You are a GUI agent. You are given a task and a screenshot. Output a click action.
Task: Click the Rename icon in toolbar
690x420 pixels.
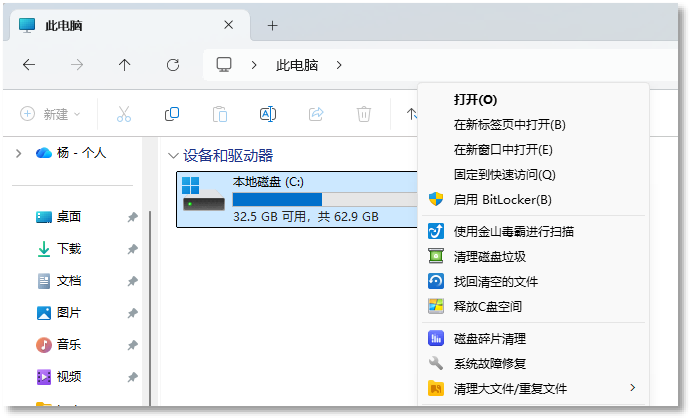[x=268, y=114]
